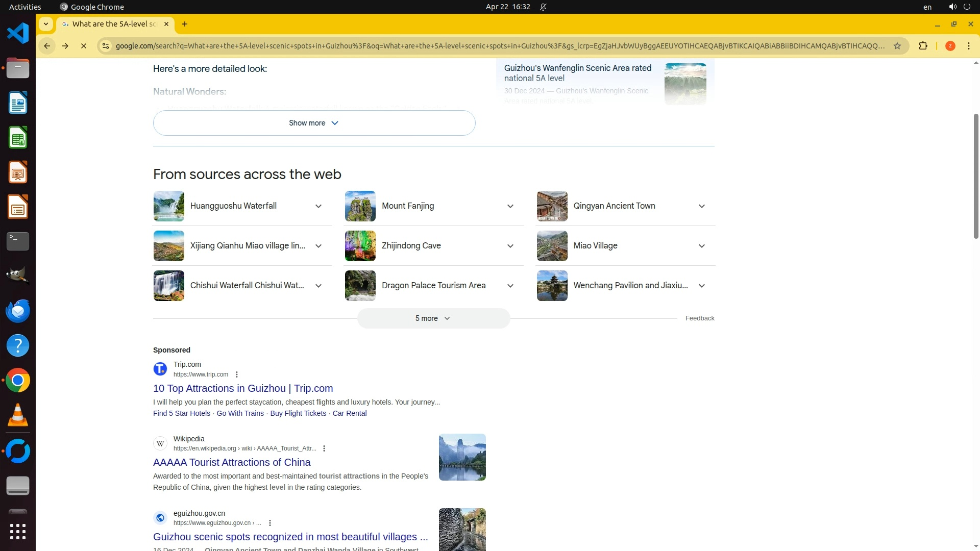This screenshot has width=980, height=551.
Task: Open the Extensions puzzle icon
Action: pos(923,46)
